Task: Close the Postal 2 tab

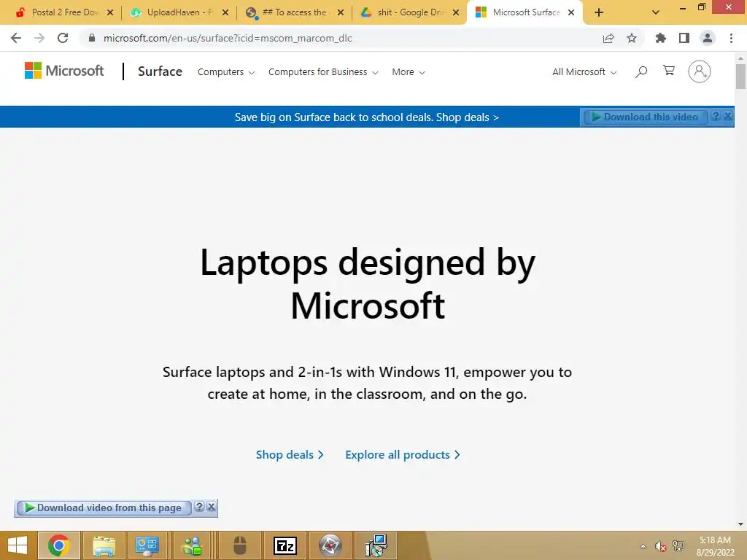Action: [110, 12]
